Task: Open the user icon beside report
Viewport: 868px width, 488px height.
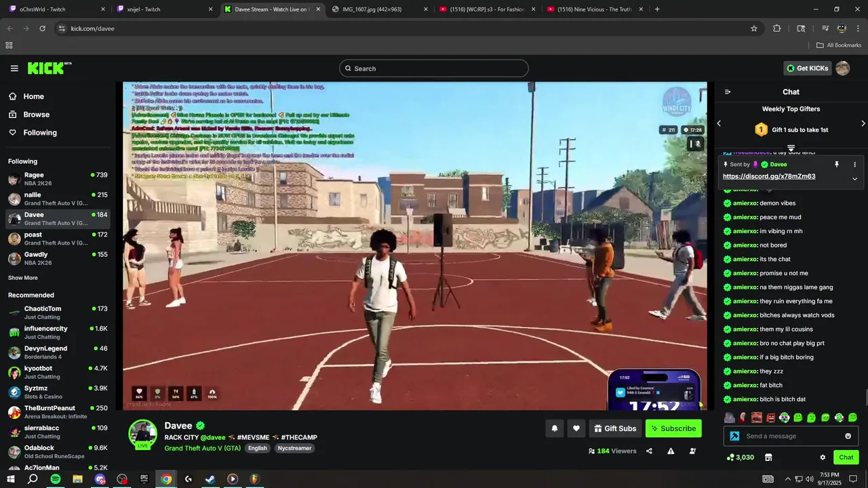Action: click(x=692, y=451)
